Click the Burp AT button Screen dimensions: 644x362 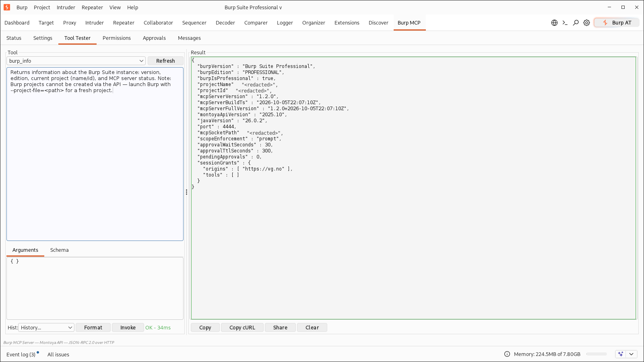[x=617, y=23]
